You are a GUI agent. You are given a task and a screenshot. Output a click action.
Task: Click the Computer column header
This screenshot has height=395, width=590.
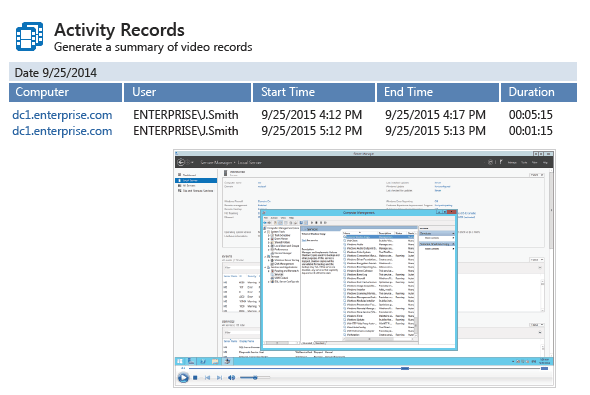(x=65, y=92)
